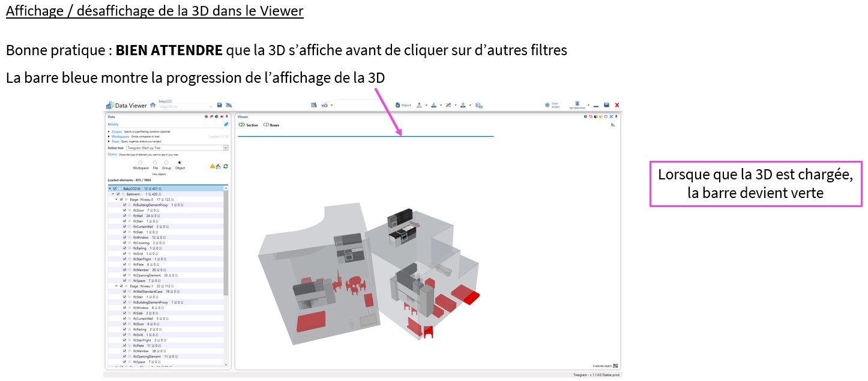Click the Home icon beside Data Viewer
The height and width of the screenshot is (381, 868).
coord(153,105)
